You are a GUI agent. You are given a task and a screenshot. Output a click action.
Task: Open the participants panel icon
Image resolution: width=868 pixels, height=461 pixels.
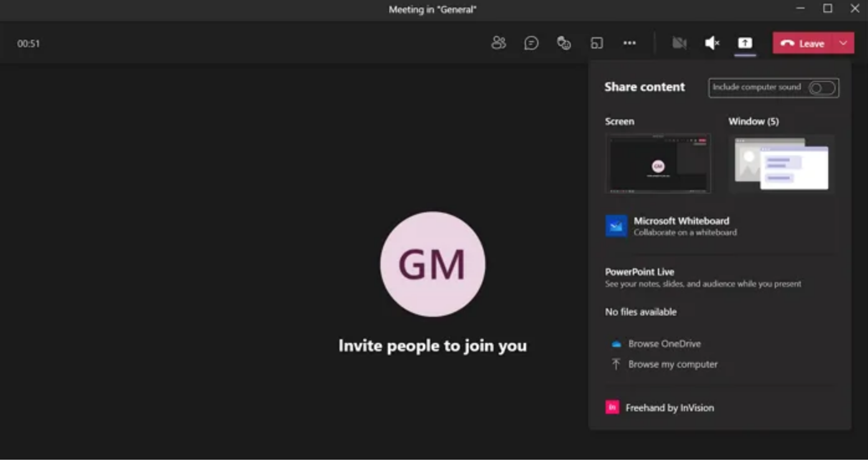click(x=498, y=43)
